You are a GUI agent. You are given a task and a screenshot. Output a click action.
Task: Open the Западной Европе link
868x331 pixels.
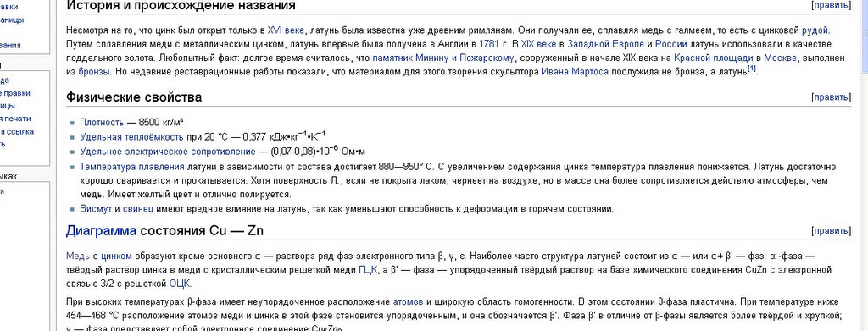point(605,44)
